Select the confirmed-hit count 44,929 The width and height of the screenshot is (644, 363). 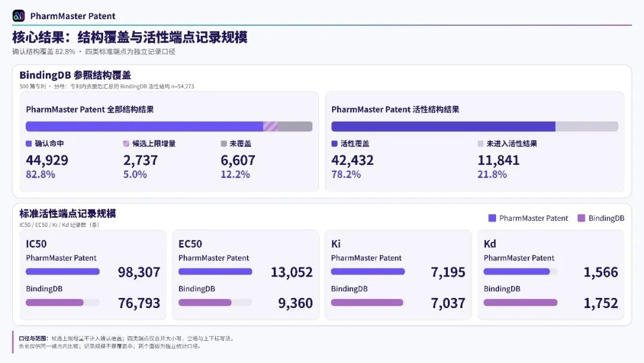point(47,160)
